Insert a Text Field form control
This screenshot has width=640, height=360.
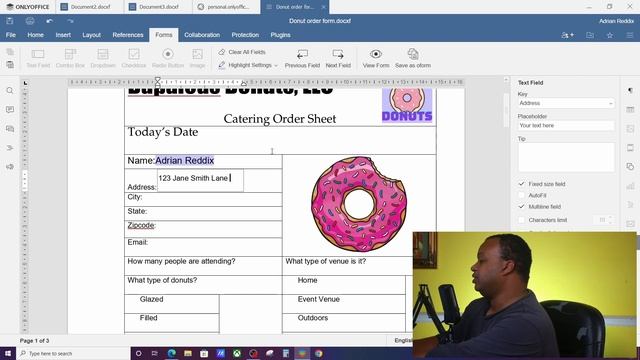point(38,58)
